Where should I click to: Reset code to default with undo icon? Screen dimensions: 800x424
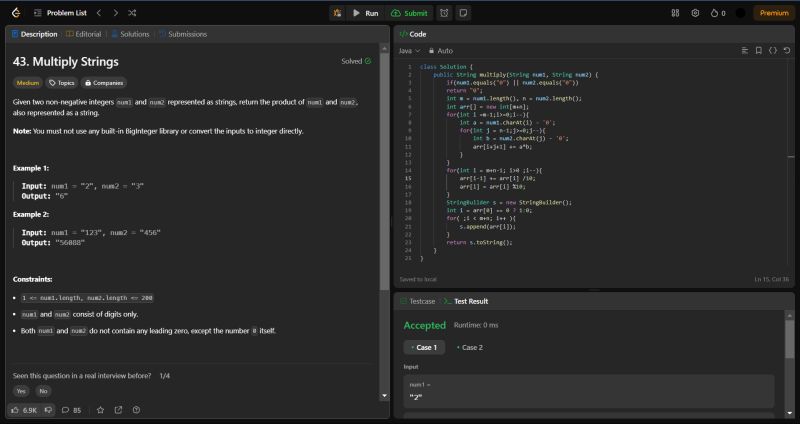(x=787, y=50)
